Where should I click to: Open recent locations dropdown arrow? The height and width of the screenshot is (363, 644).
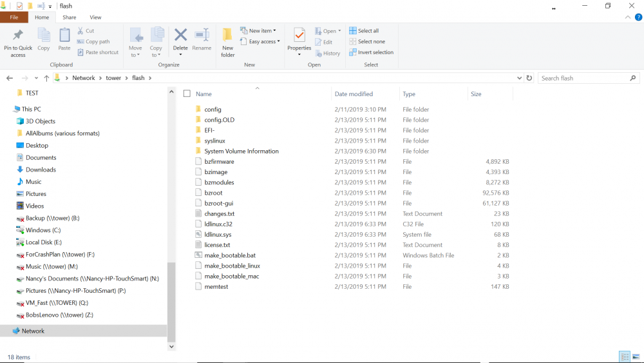pyautogui.click(x=36, y=78)
